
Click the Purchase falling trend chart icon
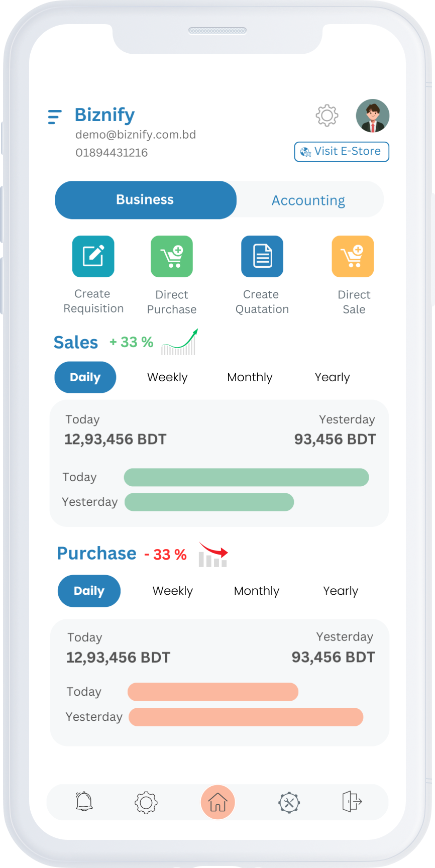[213, 555]
